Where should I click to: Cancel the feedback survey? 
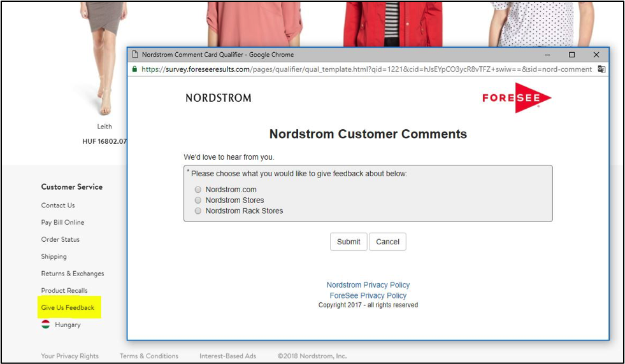387,242
